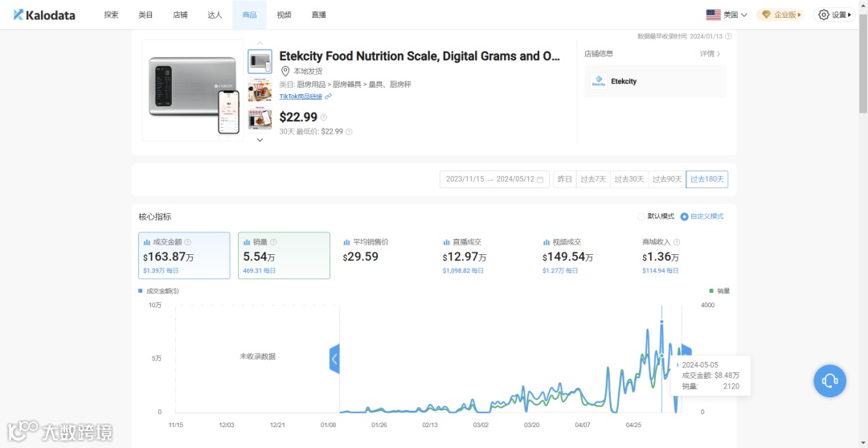Open the calendar icon in date range
Viewport: 868px width, 448px height.
(540, 179)
